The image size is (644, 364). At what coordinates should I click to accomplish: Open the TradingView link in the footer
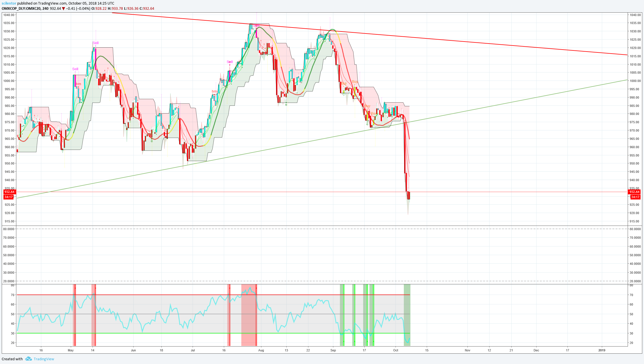(44, 359)
